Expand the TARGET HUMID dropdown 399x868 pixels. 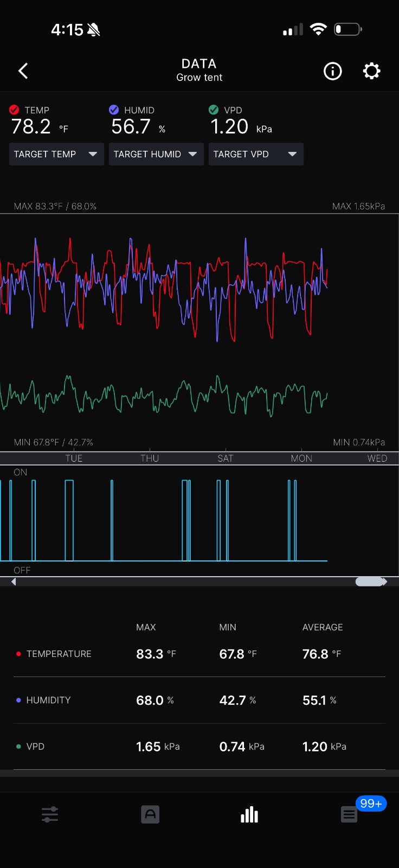[156, 154]
